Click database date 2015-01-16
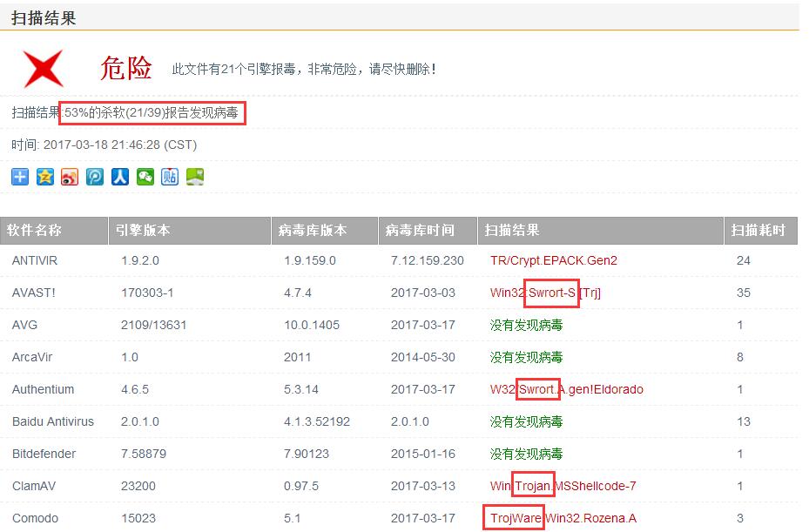The height and width of the screenshot is (532, 809). (423, 455)
